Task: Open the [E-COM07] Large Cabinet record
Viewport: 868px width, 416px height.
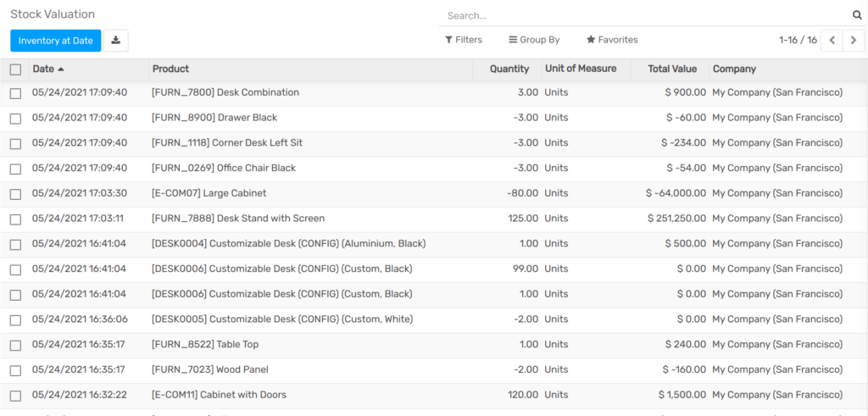Action: coord(209,193)
